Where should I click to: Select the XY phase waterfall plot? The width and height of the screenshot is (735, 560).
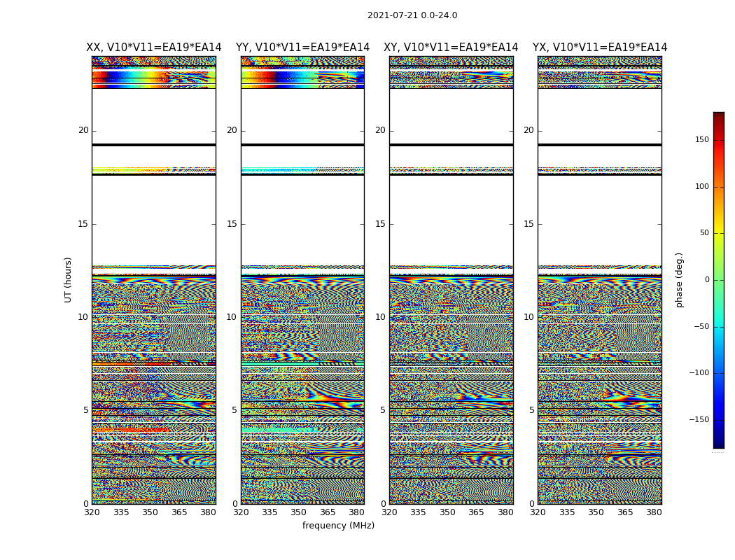click(451, 280)
